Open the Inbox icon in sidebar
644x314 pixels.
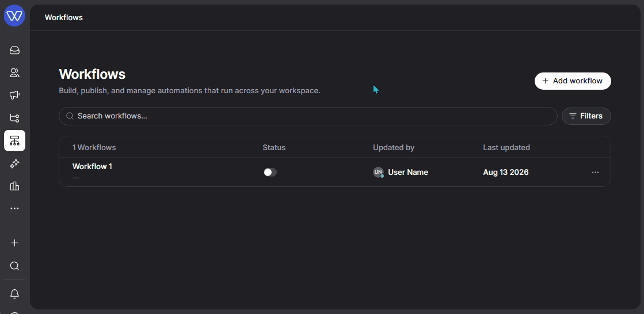14,51
